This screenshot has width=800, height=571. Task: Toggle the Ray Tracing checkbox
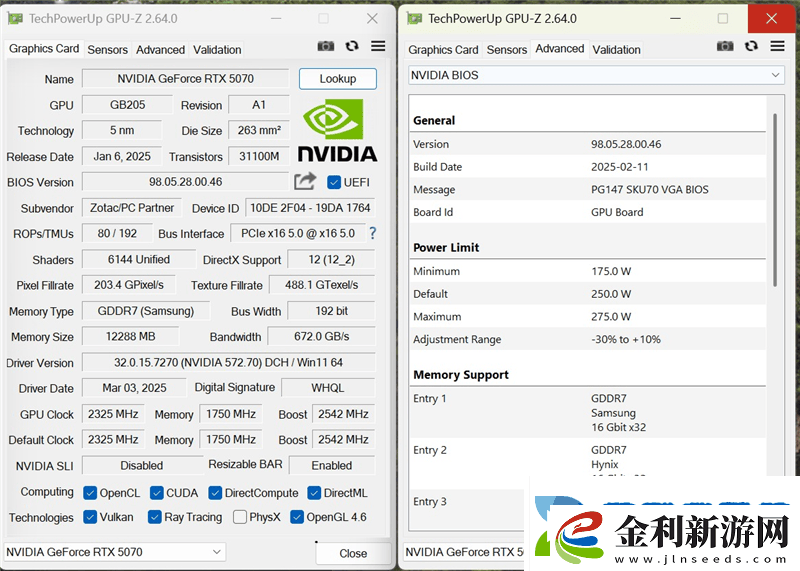[155, 517]
